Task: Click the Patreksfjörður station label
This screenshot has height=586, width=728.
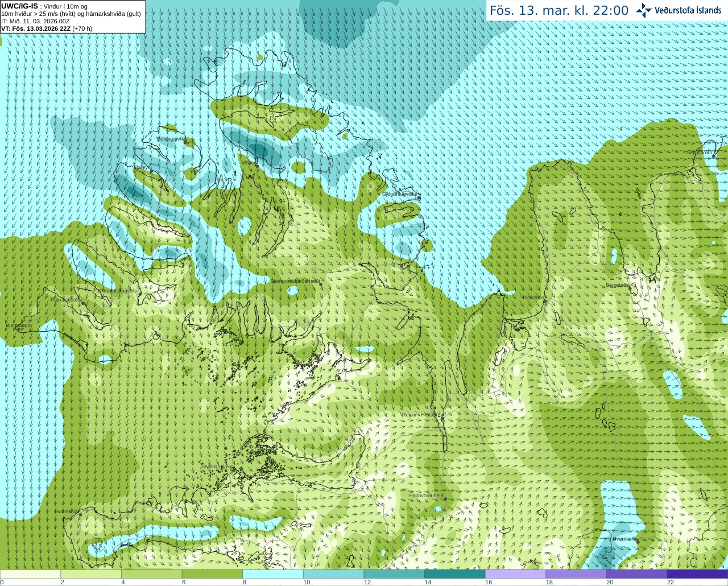Action: [67, 299]
